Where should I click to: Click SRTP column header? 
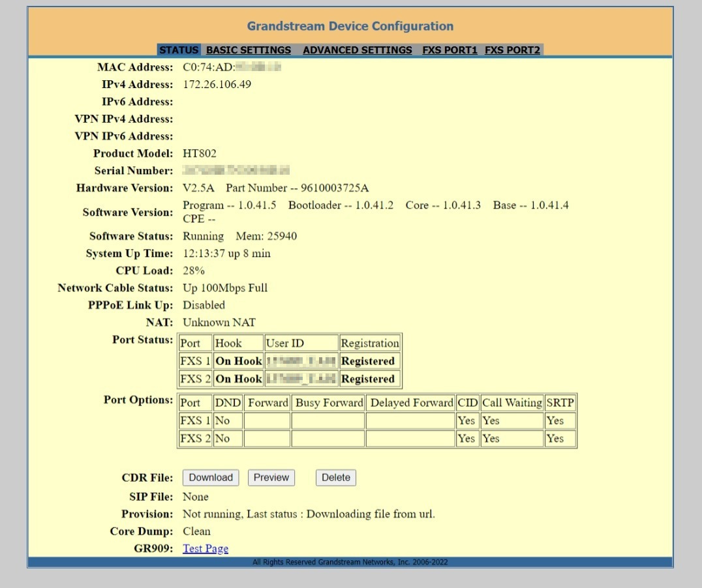tap(560, 403)
